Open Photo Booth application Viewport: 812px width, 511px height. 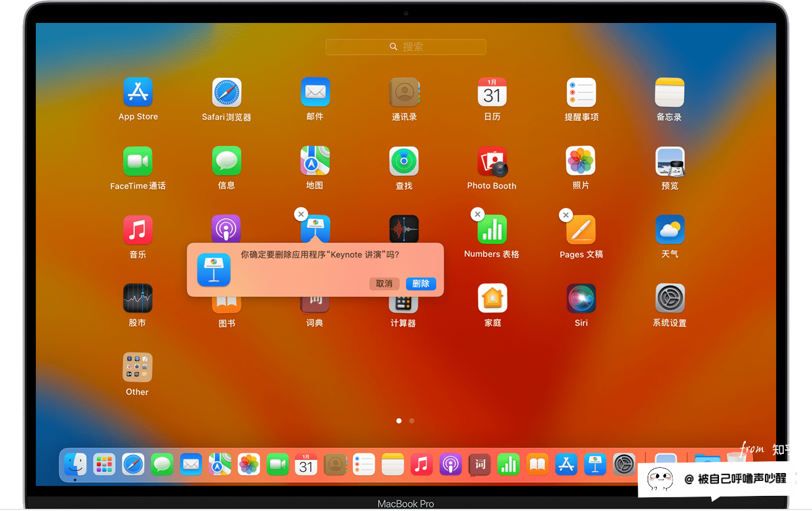coord(492,161)
